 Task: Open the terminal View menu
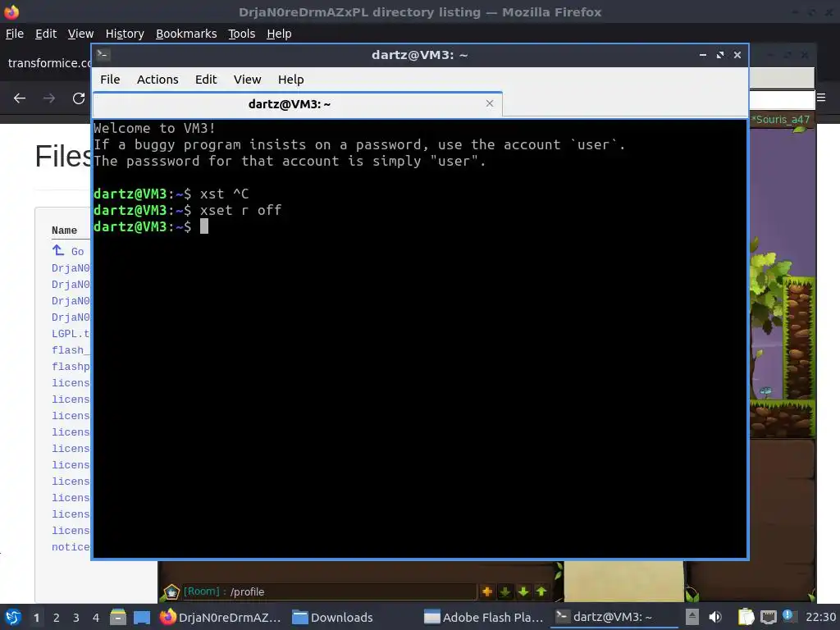[247, 80]
